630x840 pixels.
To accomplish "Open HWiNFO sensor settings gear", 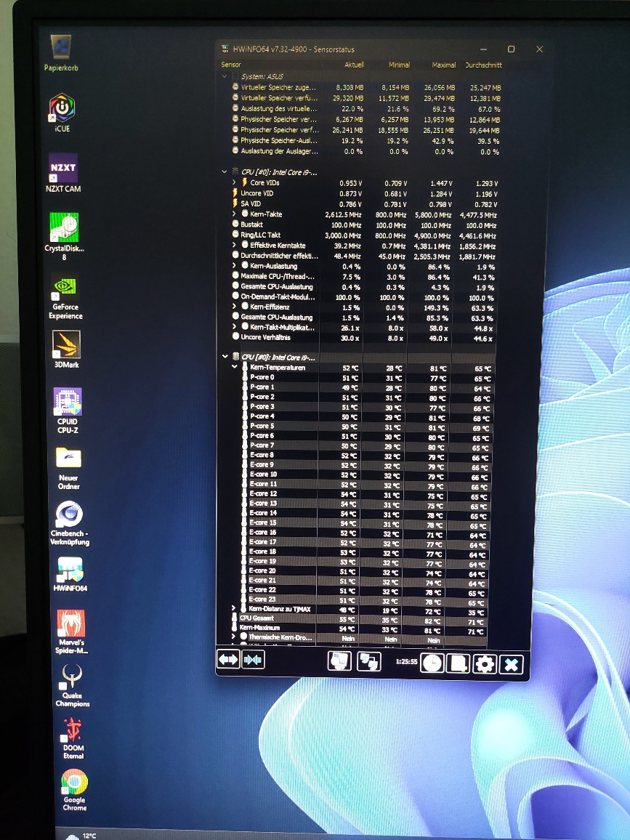I will click(x=485, y=664).
